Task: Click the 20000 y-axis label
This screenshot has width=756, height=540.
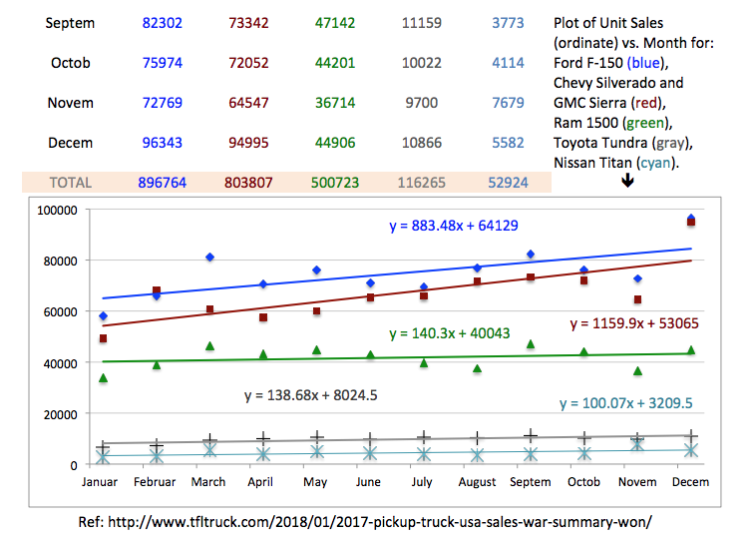Action: coord(60,414)
